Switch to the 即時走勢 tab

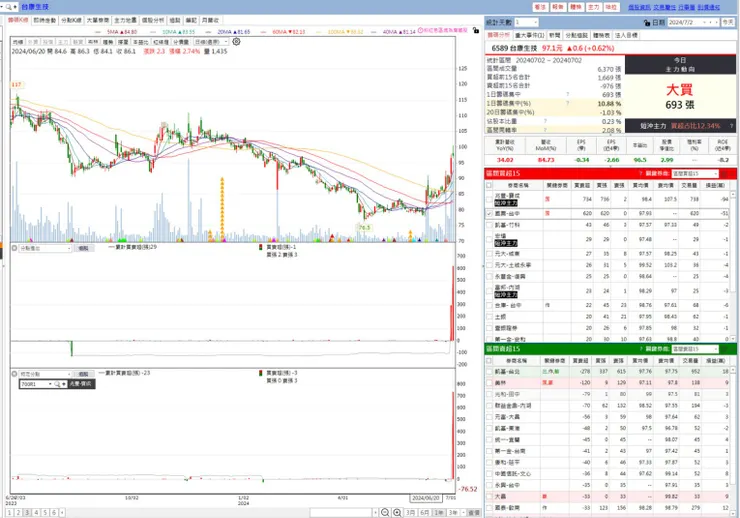point(44,20)
